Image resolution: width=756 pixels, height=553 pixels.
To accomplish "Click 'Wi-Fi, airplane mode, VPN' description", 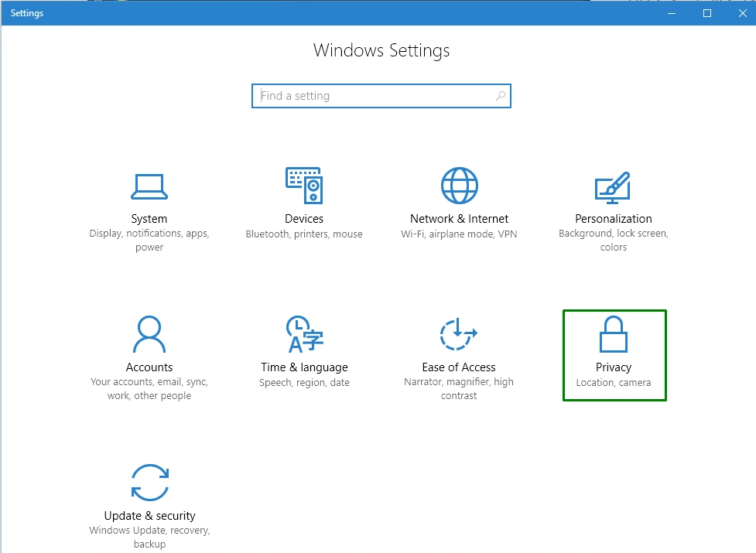I will [x=459, y=234].
